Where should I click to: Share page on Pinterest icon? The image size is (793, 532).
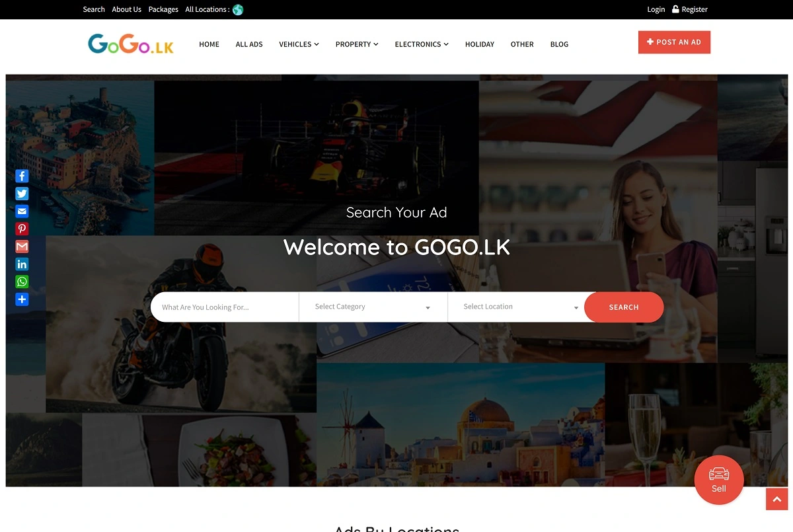pos(22,229)
